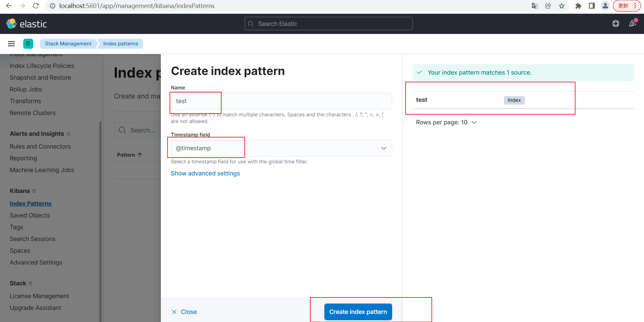Open the hamburger navigation menu

(11, 44)
